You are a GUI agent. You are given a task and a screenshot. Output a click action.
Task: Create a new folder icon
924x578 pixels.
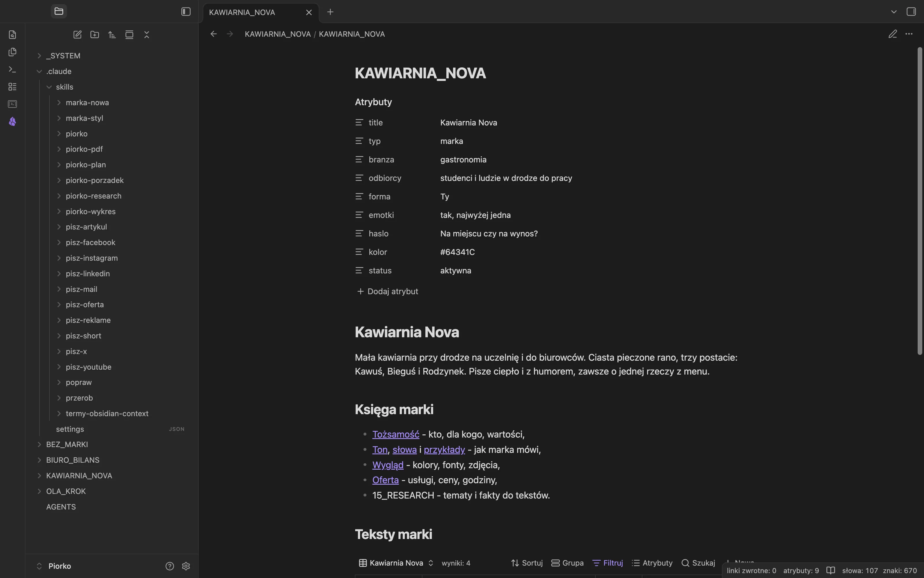pos(95,35)
